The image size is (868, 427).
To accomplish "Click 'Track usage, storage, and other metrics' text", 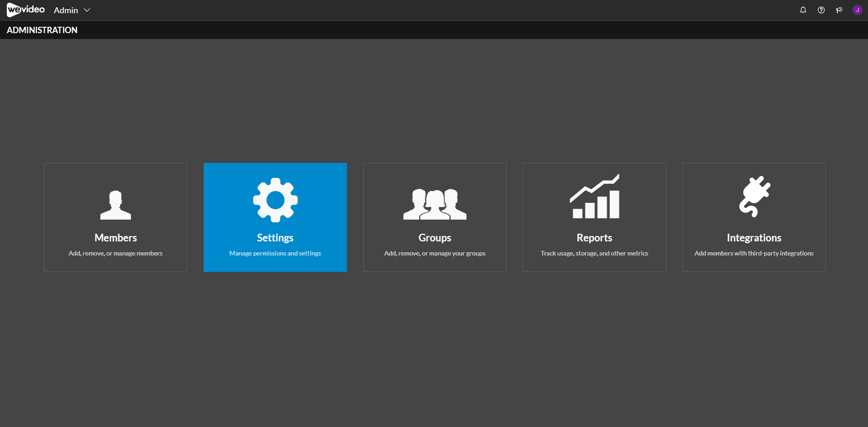I will 595,253.
